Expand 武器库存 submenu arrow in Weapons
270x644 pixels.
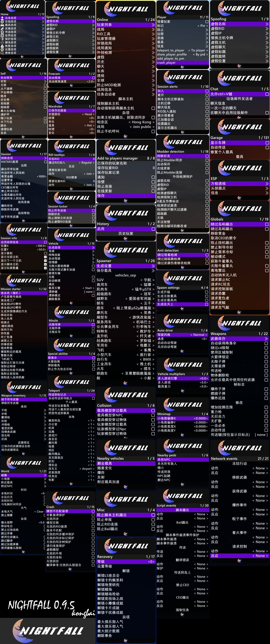point(266,339)
